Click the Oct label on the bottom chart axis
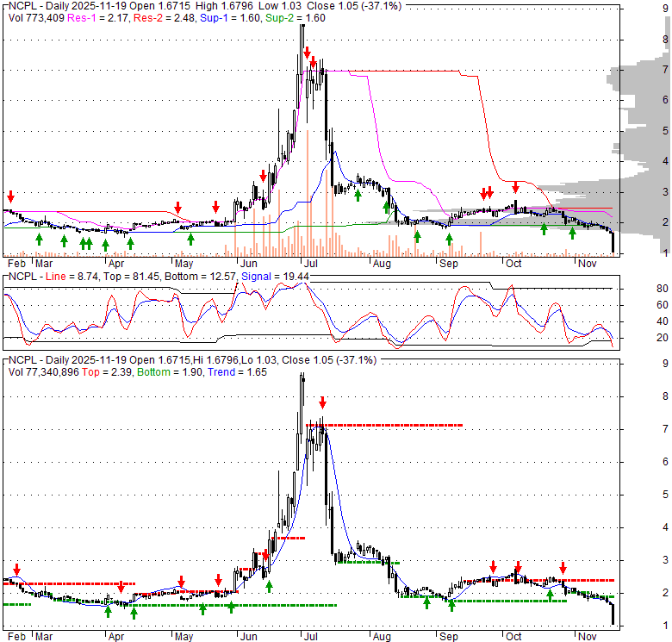 click(513, 637)
